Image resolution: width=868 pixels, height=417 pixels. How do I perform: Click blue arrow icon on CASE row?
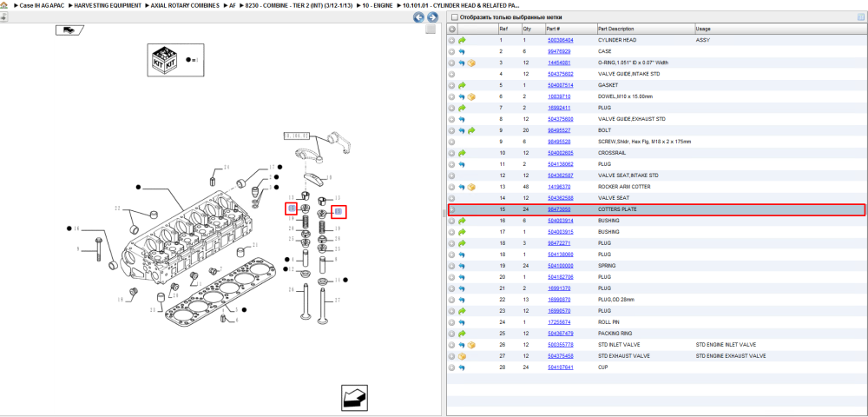(463, 51)
